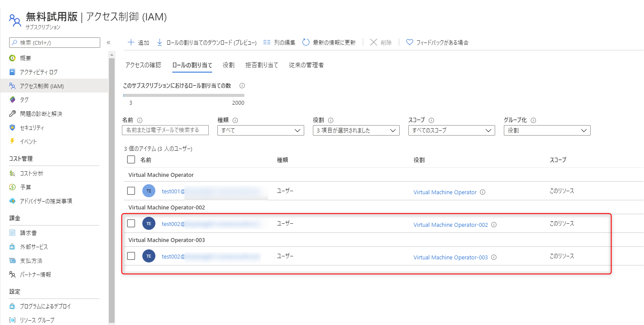Toggle the select-all checkbox in 名前 header
The width and height of the screenshot is (644, 325).
click(x=131, y=159)
